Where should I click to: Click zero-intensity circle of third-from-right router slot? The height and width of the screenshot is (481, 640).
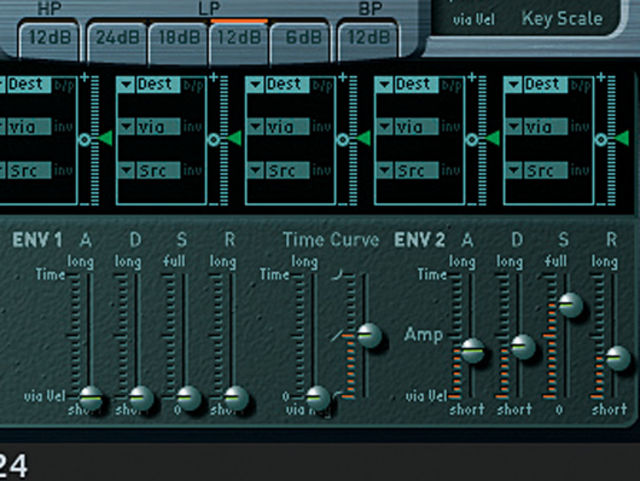tap(342, 140)
